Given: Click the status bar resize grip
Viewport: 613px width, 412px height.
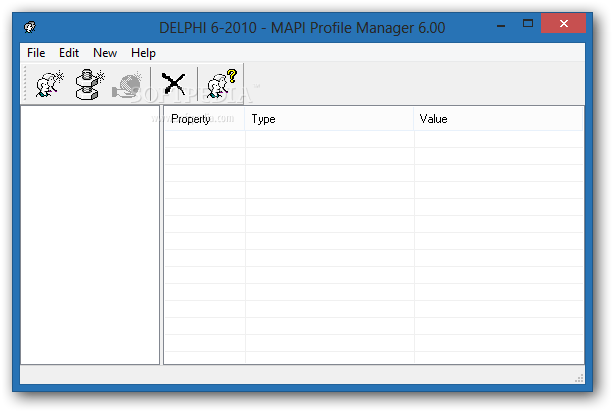Looking at the screenshot, I should [x=579, y=378].
